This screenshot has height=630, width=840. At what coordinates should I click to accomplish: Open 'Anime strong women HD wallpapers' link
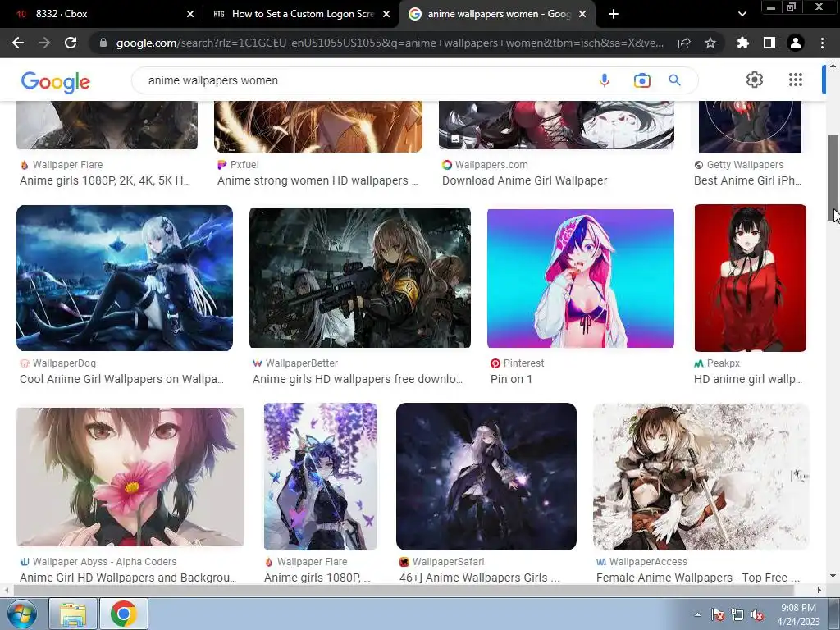(x=317, y=180)
